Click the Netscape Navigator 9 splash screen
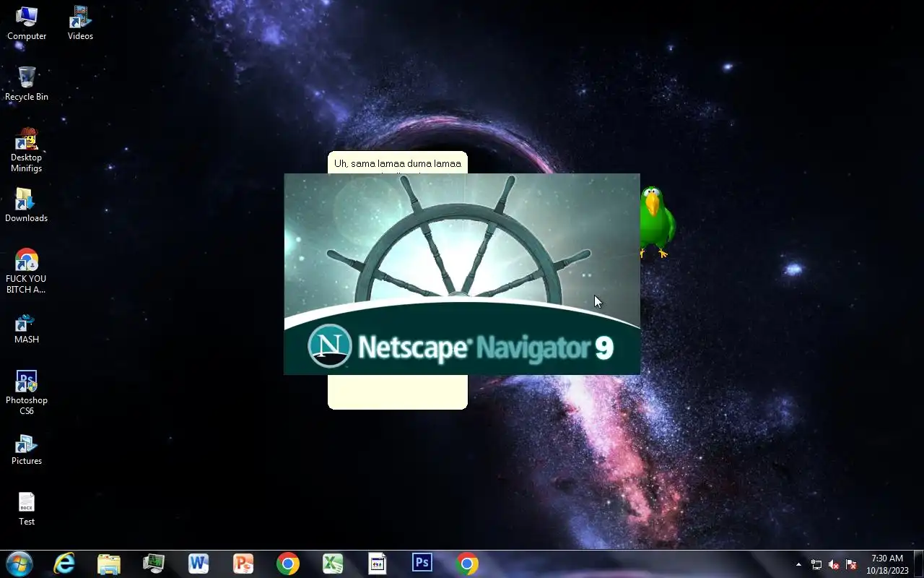Viewport: 924px width, 578px height. click(462, 274)
